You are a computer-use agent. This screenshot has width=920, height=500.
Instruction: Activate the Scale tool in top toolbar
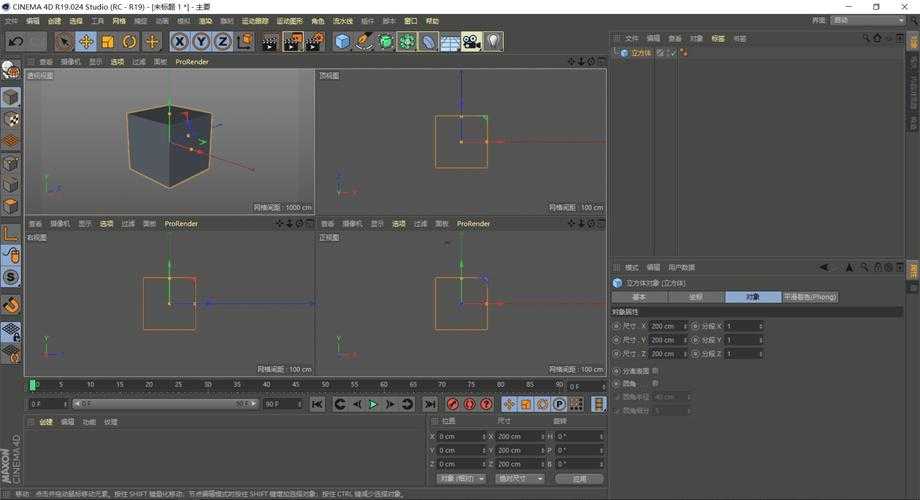(107, 42)
